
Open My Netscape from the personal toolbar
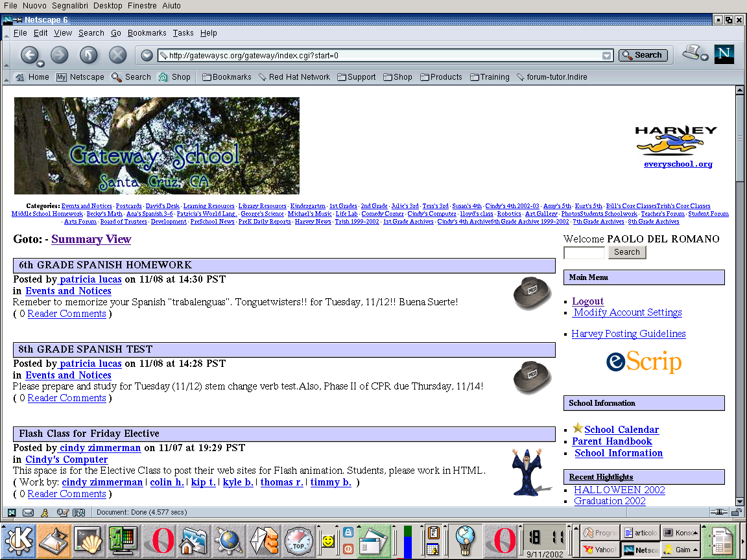[x=80, y=77]
